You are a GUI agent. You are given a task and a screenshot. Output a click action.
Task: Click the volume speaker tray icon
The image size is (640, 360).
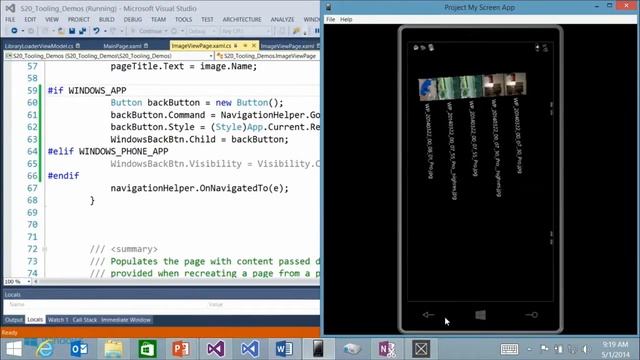[x=587, y=349]
